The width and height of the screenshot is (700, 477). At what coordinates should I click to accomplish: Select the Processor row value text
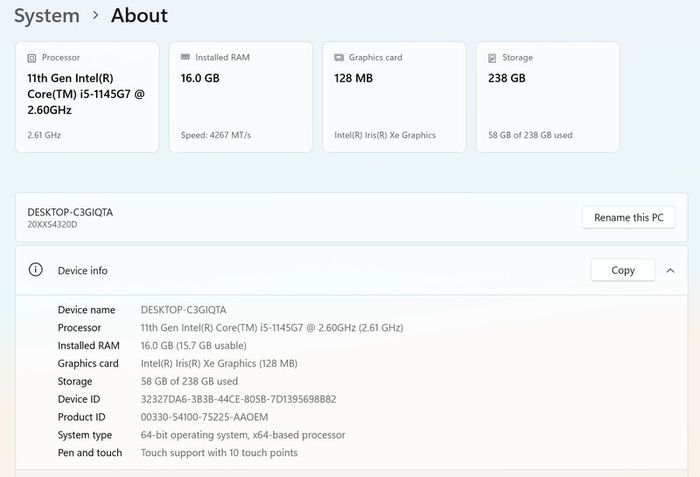pos(272,327)
